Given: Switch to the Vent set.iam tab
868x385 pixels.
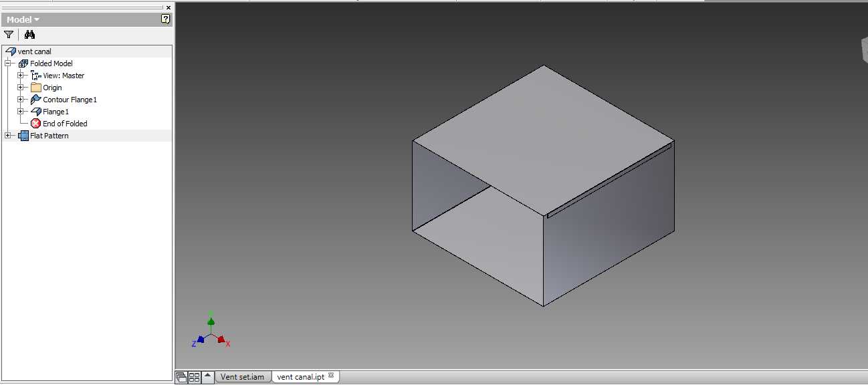Looking at the screenshot, I should coord(242,377).
